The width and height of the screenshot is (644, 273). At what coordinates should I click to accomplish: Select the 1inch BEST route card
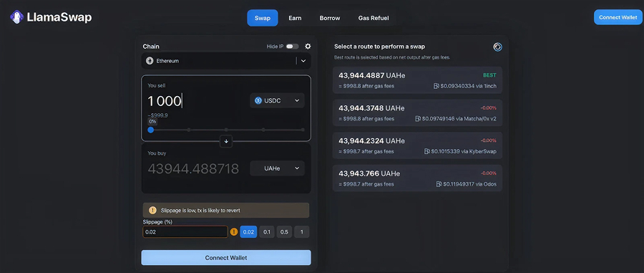pyautogui.click(x=417, y=80)
